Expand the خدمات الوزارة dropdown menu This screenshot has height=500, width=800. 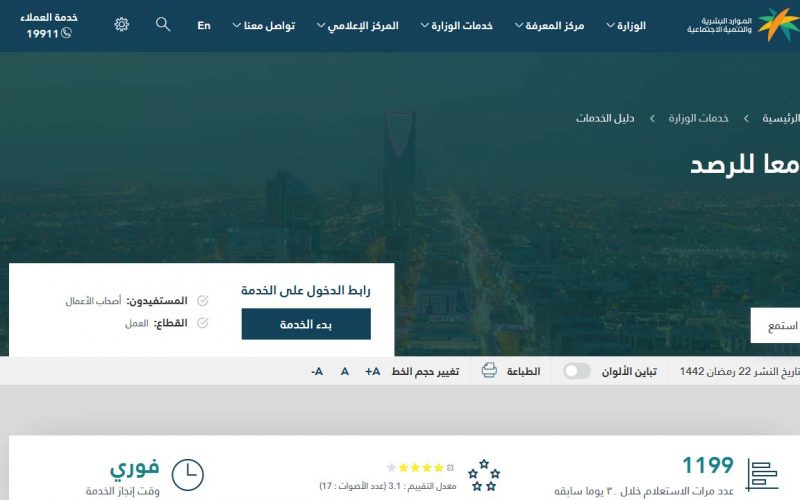[x=457, y=26]
